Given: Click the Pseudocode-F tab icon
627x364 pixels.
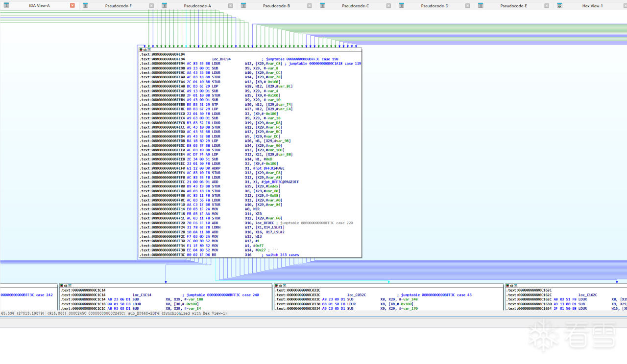Looking at the screenshot, I should [85, 6].
